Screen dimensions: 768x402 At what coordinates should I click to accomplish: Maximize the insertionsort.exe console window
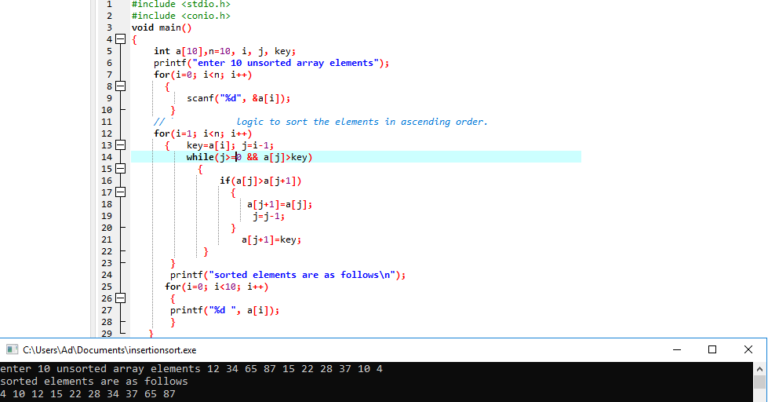[712, 350]
